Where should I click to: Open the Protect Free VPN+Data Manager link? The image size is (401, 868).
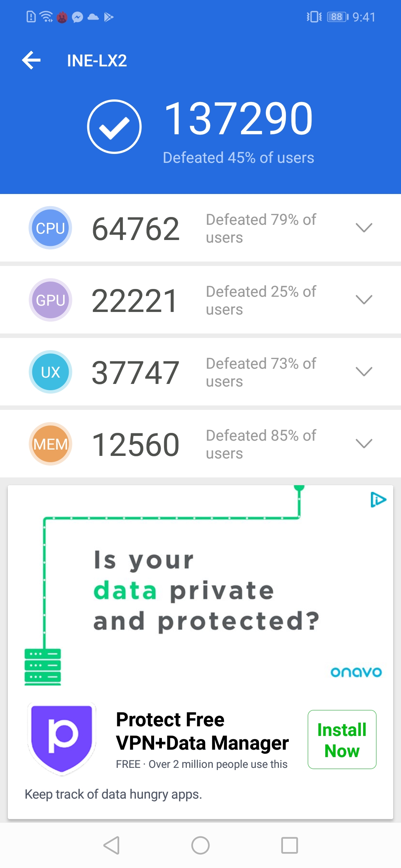(202, 731)
